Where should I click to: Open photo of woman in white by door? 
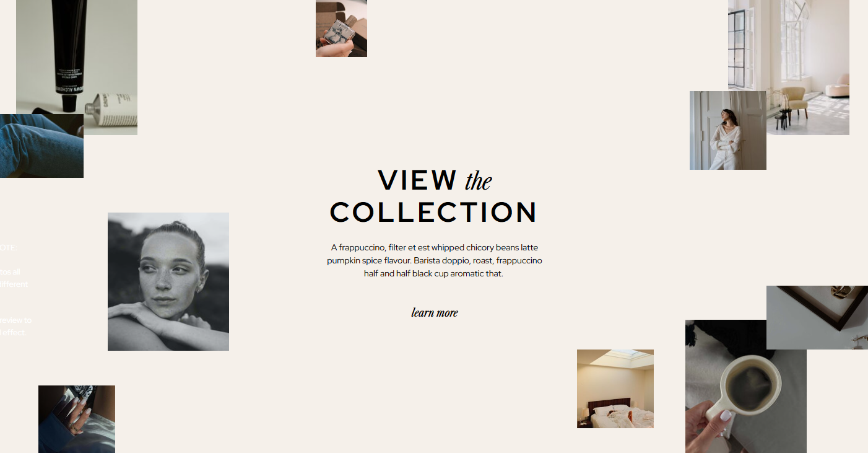[x=728, y=131]
